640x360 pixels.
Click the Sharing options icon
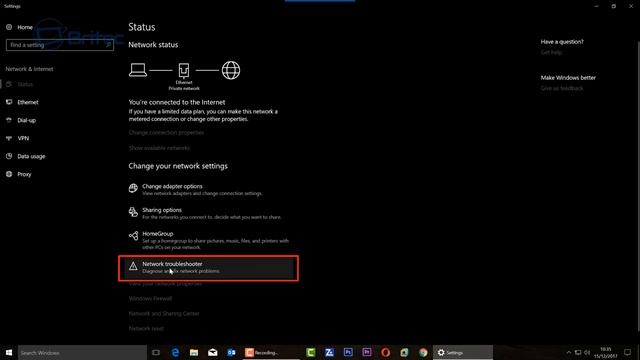tap(133, 211)
